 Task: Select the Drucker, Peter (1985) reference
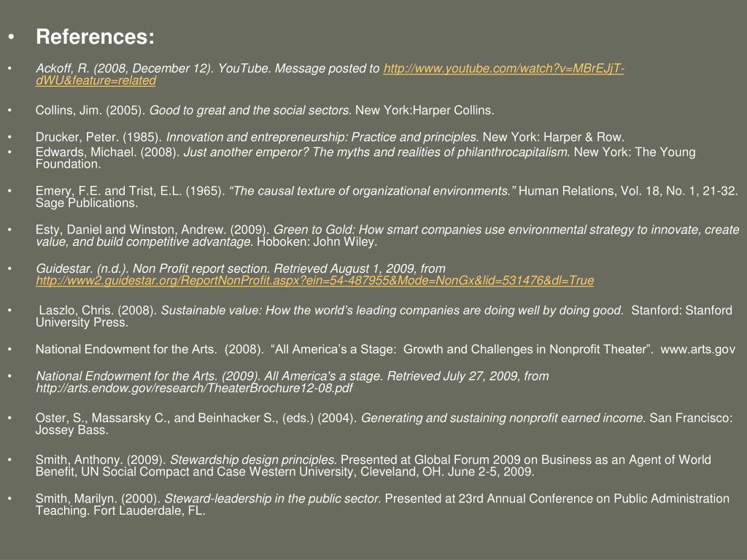pos(100,137)
